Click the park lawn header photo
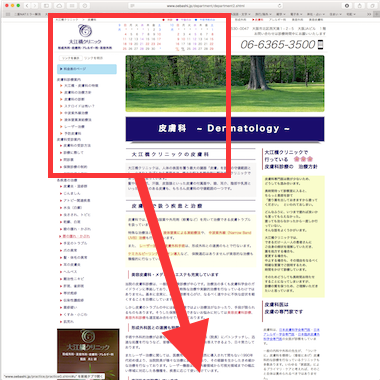 coord(225,83)
